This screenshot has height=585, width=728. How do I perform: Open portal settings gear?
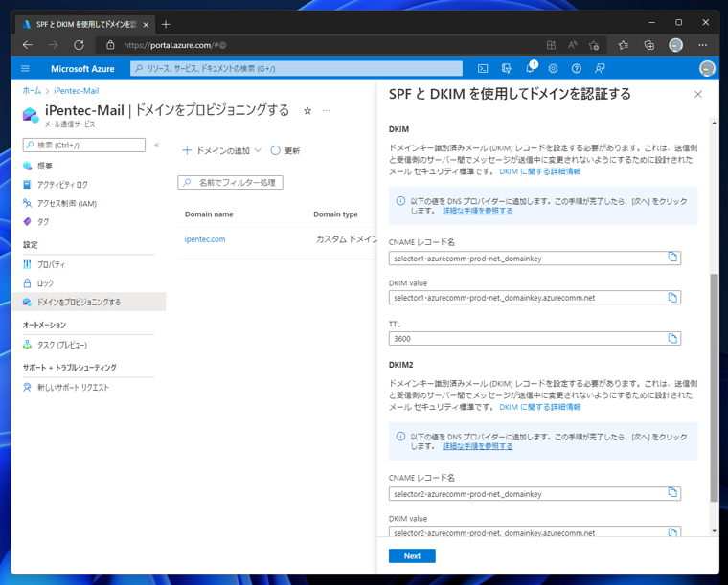coord(553,69)
